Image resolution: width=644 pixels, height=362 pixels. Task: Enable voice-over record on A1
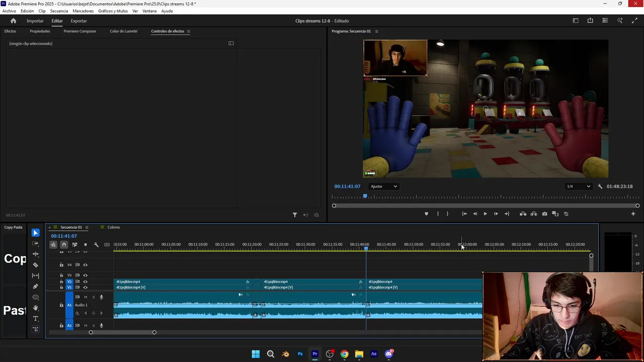[101, 297]
